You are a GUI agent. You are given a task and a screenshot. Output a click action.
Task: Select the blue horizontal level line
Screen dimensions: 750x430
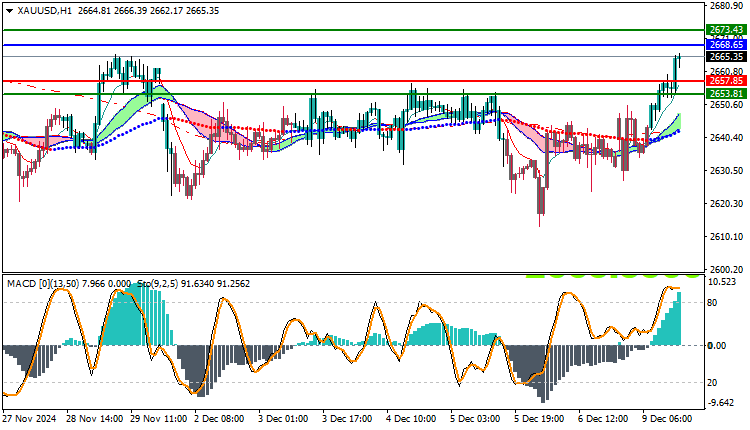[354, 45]
